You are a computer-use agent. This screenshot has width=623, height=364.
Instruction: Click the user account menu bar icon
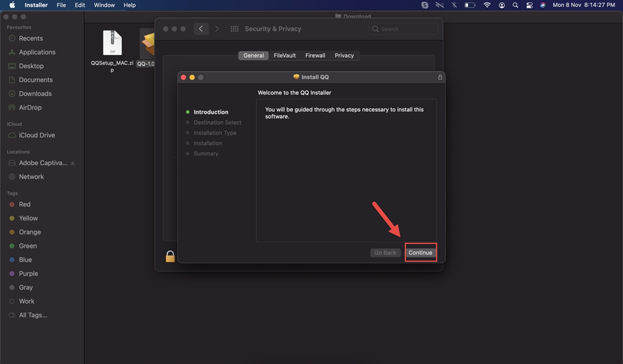(x=502, y=5)
